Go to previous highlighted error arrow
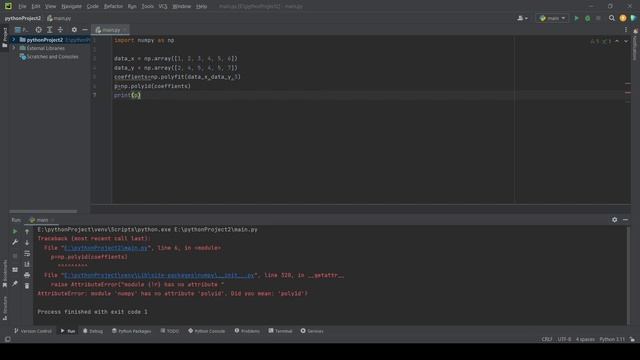The height and width of the screenshot is (360, 640). [617, 41]
